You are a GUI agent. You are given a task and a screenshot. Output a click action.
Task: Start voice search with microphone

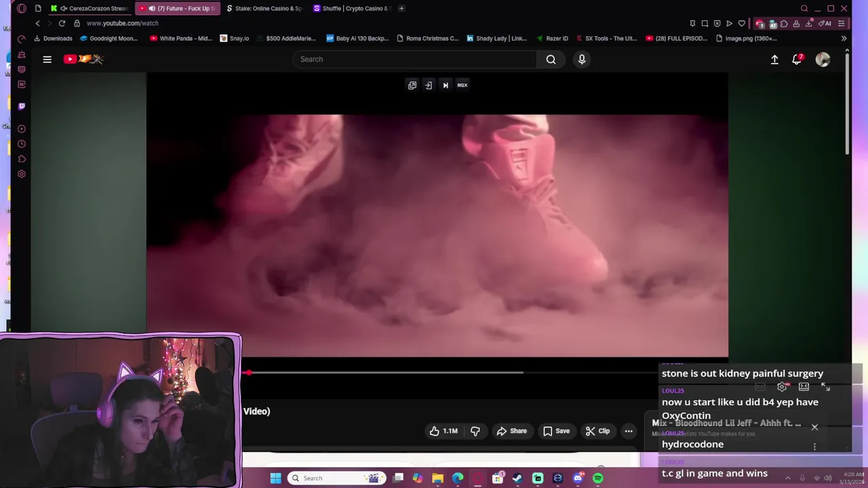click(582, 60)
